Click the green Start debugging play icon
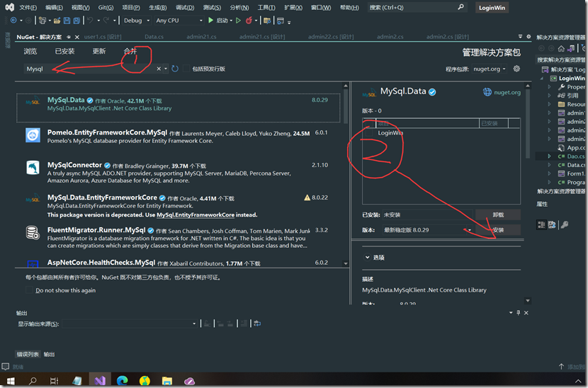 [210, 21]
